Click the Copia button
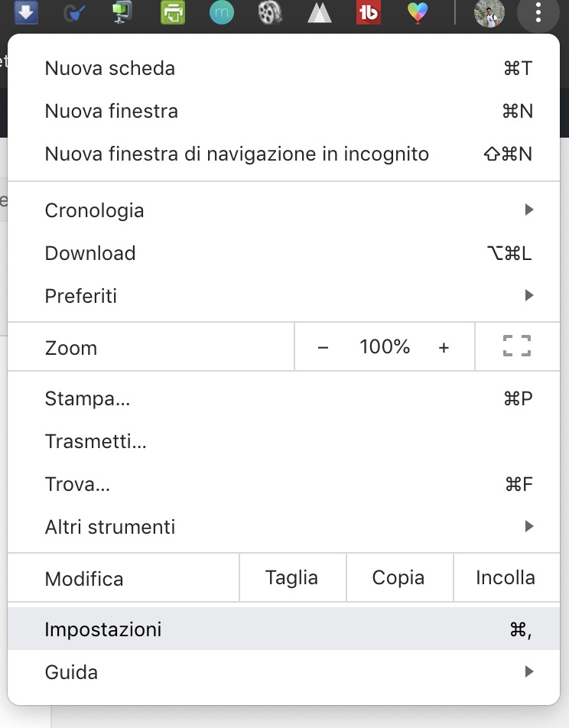 click(x=398, y=578)
